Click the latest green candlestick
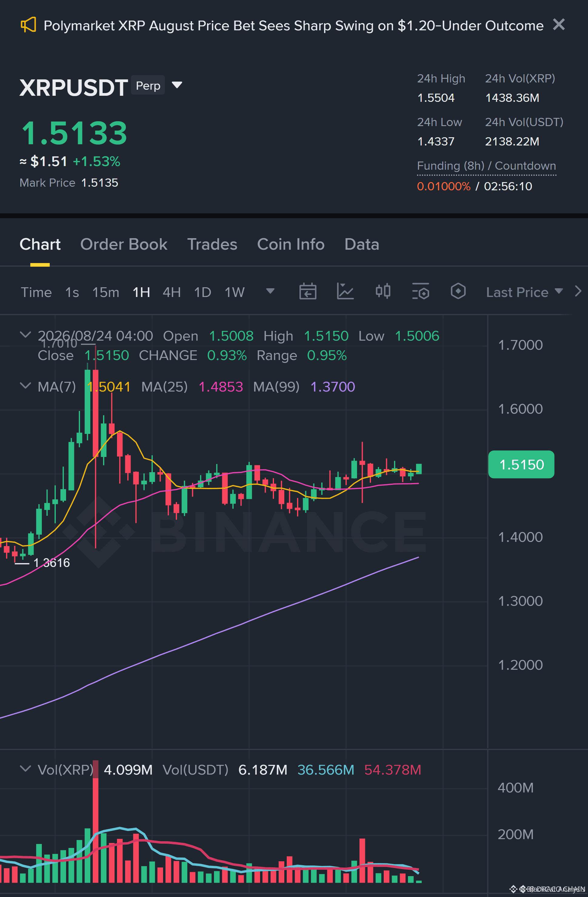 (419, 469)
